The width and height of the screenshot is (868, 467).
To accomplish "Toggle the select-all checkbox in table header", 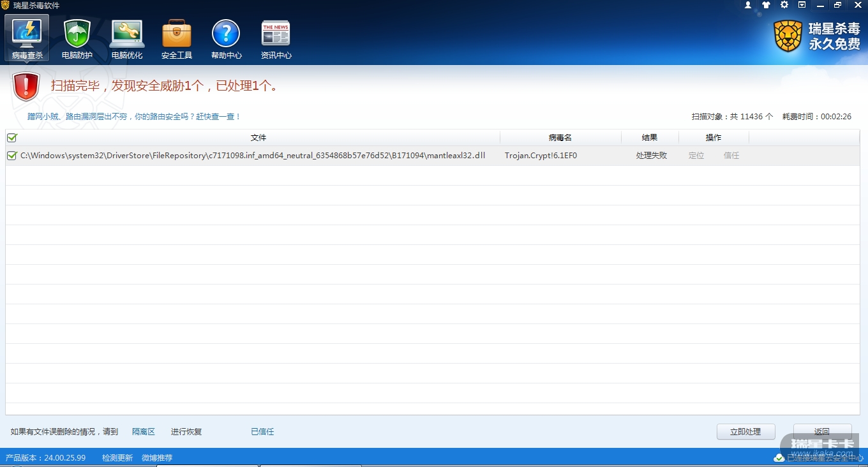I will tap(12, 138).
